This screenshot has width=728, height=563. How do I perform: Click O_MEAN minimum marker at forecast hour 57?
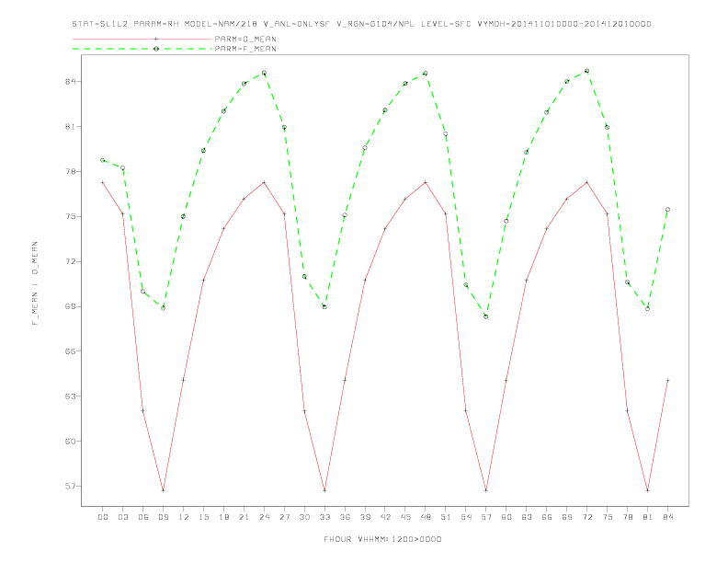pos(486,490)
